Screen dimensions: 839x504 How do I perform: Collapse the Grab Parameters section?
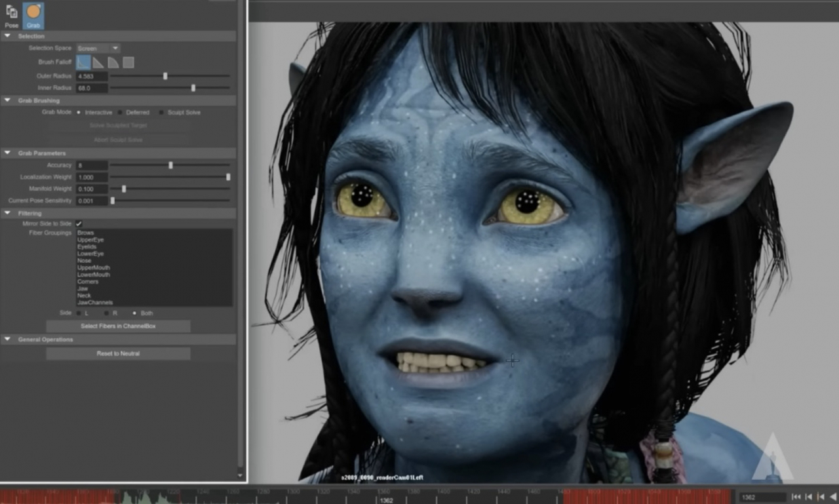point(7,153)
